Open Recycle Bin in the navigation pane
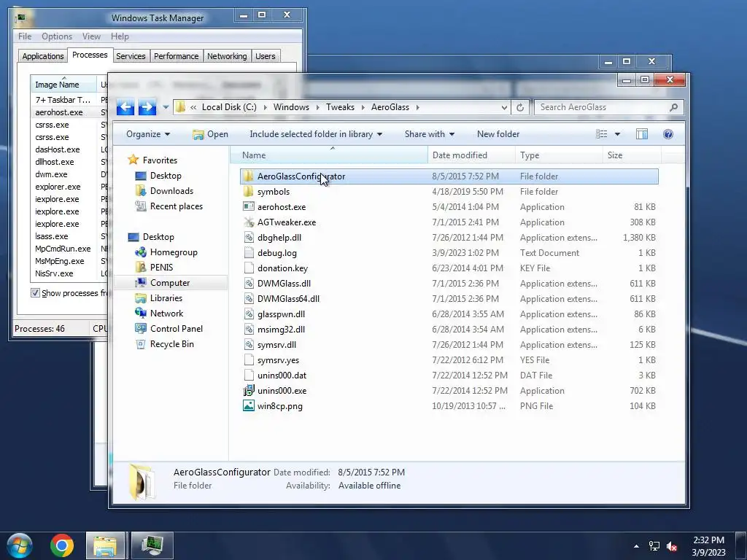 click(x=171, y=344)
